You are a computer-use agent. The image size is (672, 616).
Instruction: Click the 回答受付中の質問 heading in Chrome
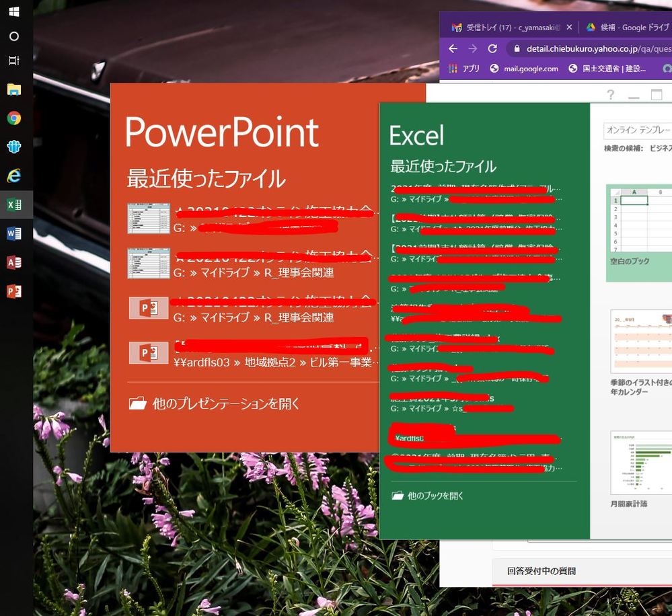pyautogui.click(x=541, y=571)
